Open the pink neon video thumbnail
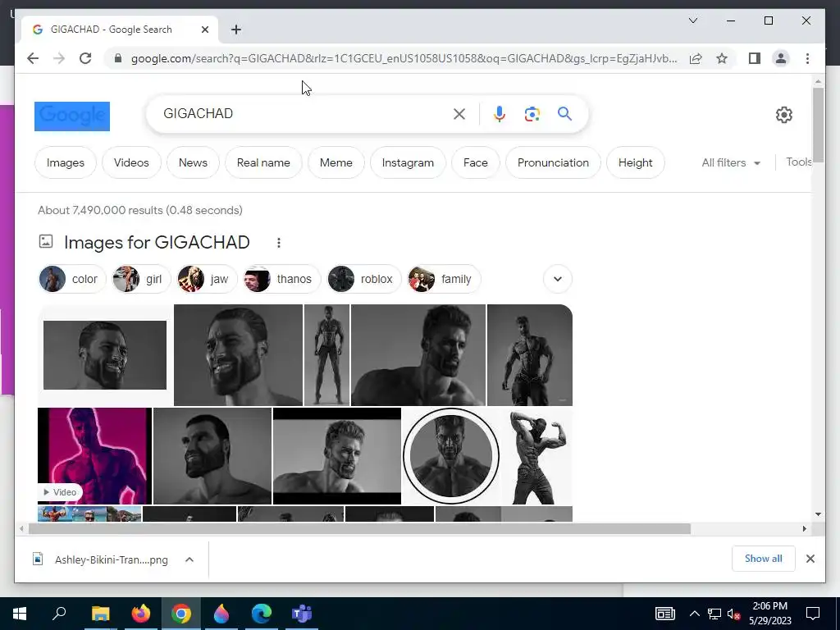Viewport: 840px width, 630px height. (x=95, y=456)
